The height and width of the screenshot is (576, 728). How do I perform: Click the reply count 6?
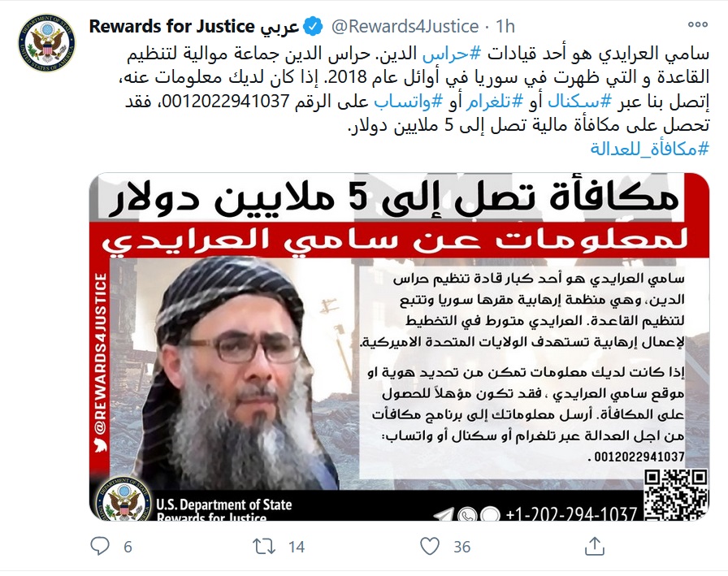point(128,547)
